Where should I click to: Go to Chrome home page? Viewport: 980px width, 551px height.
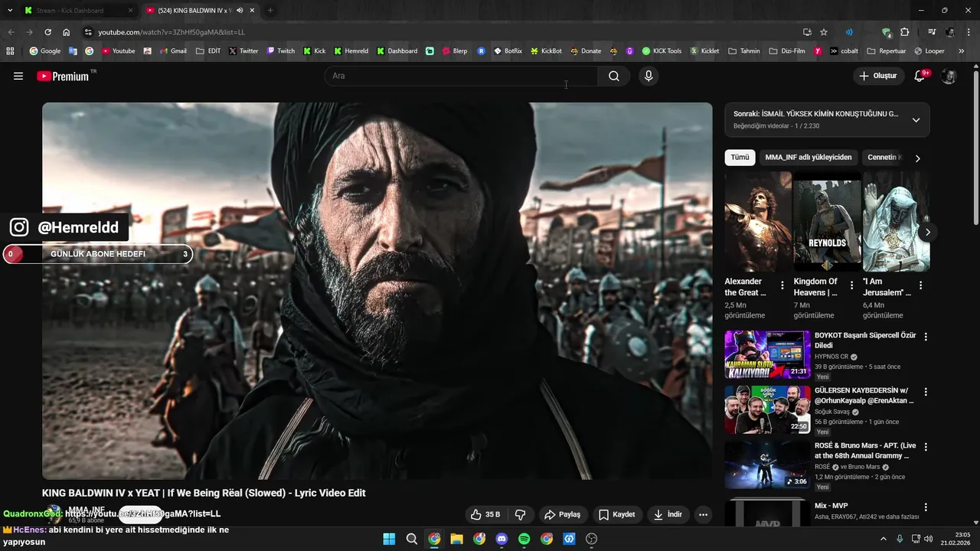click(x=67, y=32)
